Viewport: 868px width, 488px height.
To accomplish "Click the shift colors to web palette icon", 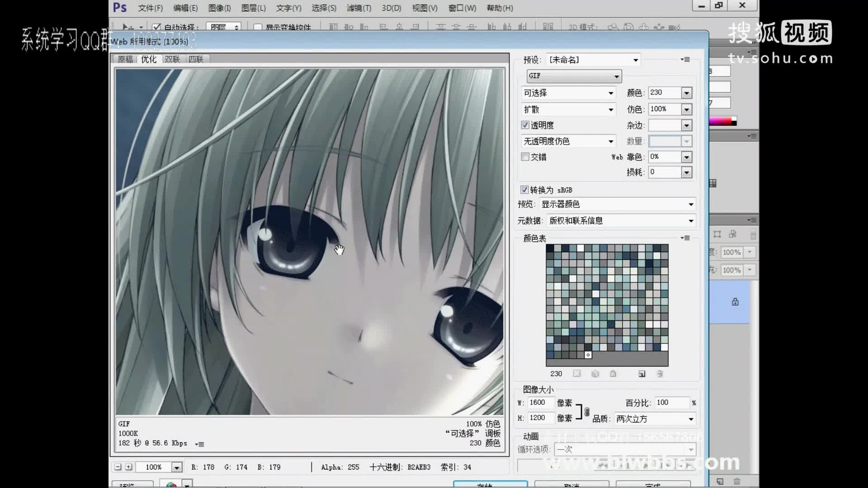I will pyautogui.click(x=595, y=374).
